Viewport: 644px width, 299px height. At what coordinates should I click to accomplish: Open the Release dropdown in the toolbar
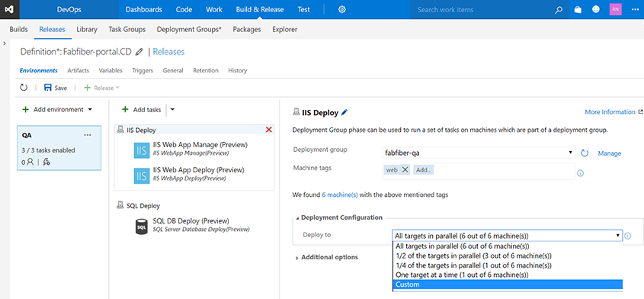click(101, 88)
